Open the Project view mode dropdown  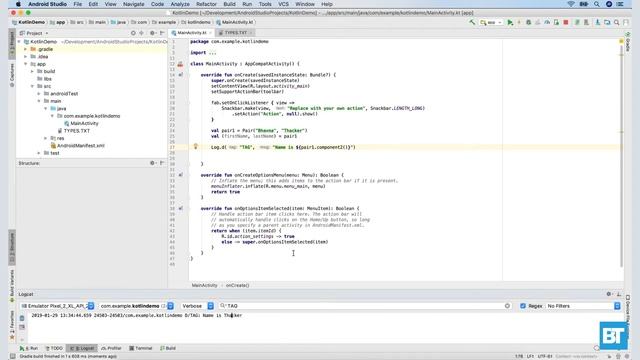34,33
